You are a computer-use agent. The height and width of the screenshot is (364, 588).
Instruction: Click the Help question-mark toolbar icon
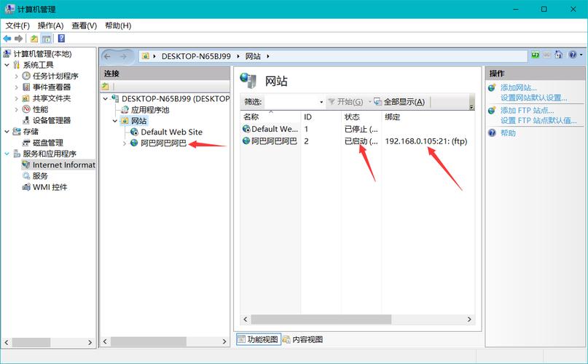61,39
